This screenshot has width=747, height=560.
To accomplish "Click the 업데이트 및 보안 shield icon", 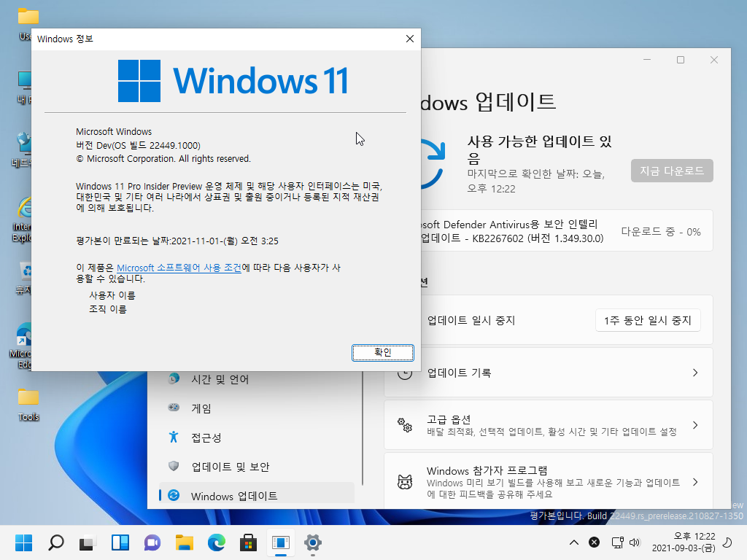I will point(174,466).
